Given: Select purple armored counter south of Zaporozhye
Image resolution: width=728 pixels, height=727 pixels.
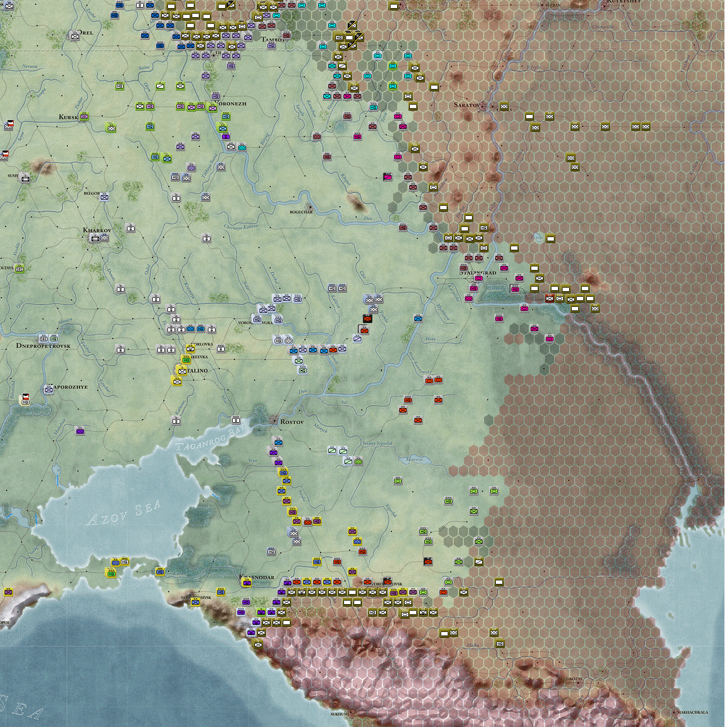Looking at the screenshot, I should (x=80, y=431).
